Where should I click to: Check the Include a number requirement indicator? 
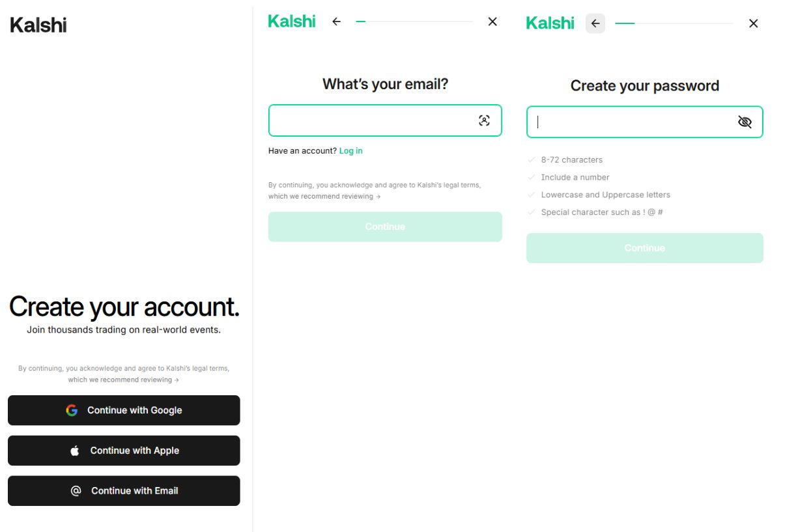click(x=532, y=177)
